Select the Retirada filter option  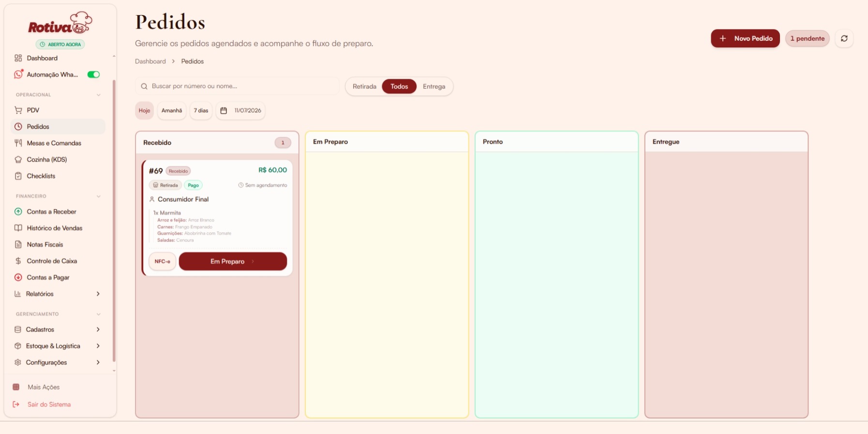point(364,87)
